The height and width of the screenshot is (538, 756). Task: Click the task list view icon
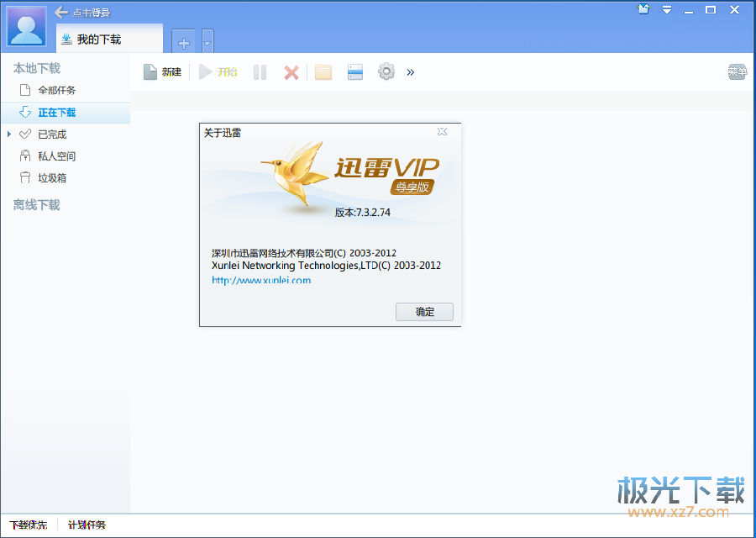(355, 72)
